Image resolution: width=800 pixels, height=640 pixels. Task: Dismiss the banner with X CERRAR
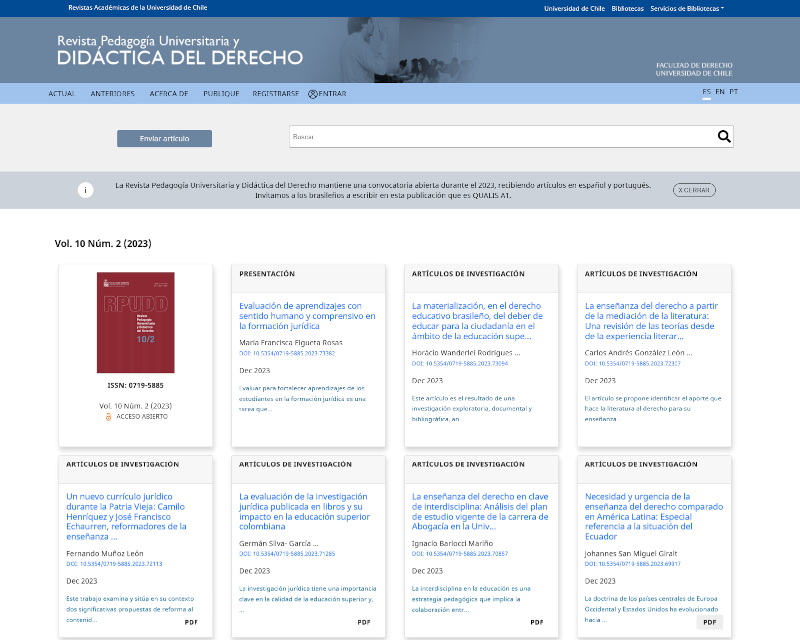click(694, 189)
